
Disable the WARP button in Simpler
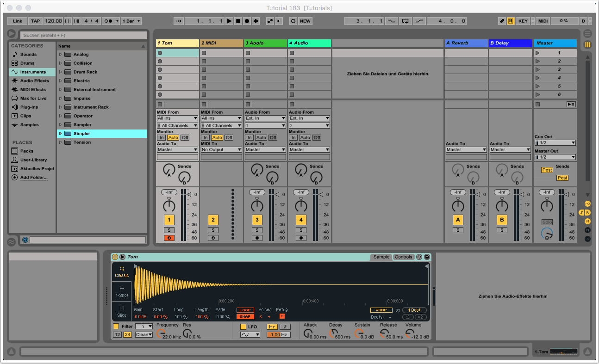coord(381,310)
